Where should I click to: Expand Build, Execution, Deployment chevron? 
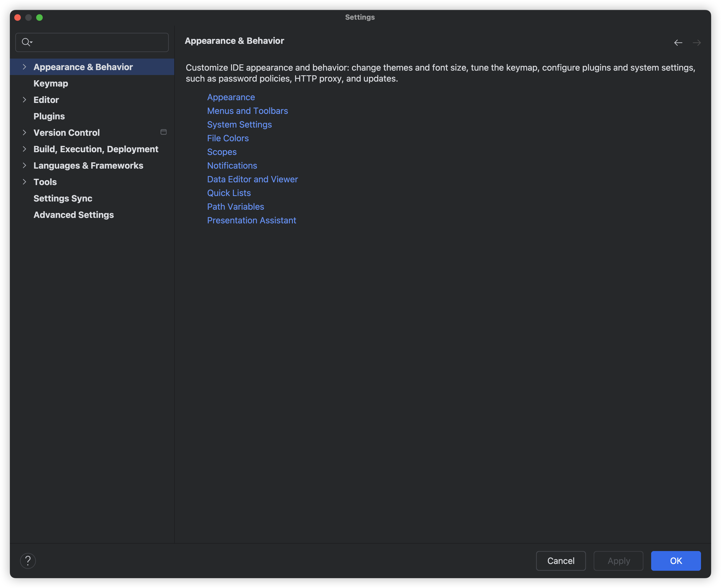(24, 149)
